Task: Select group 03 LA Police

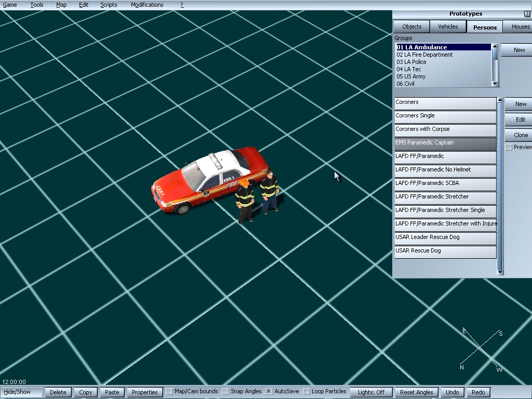Action: (443, 62)
